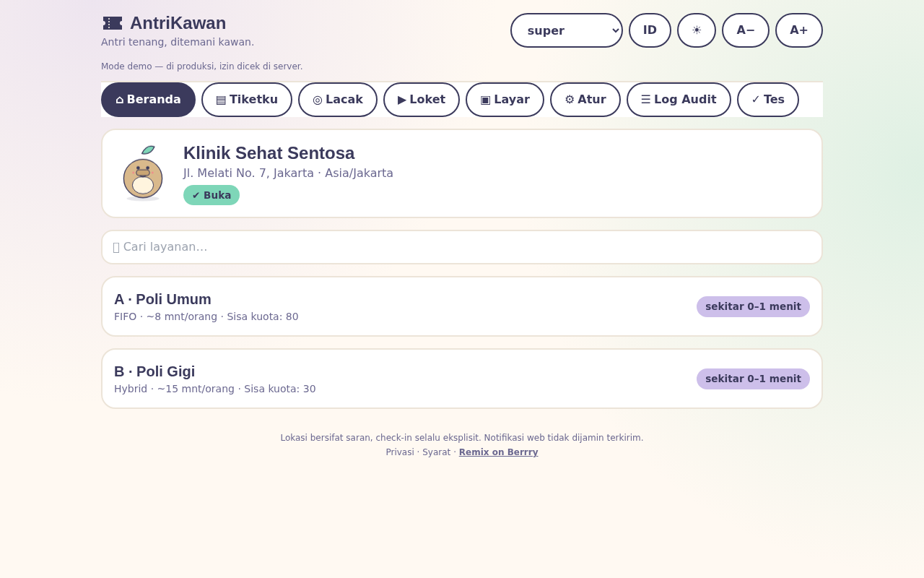Switch to the Lacak tab

338,100
